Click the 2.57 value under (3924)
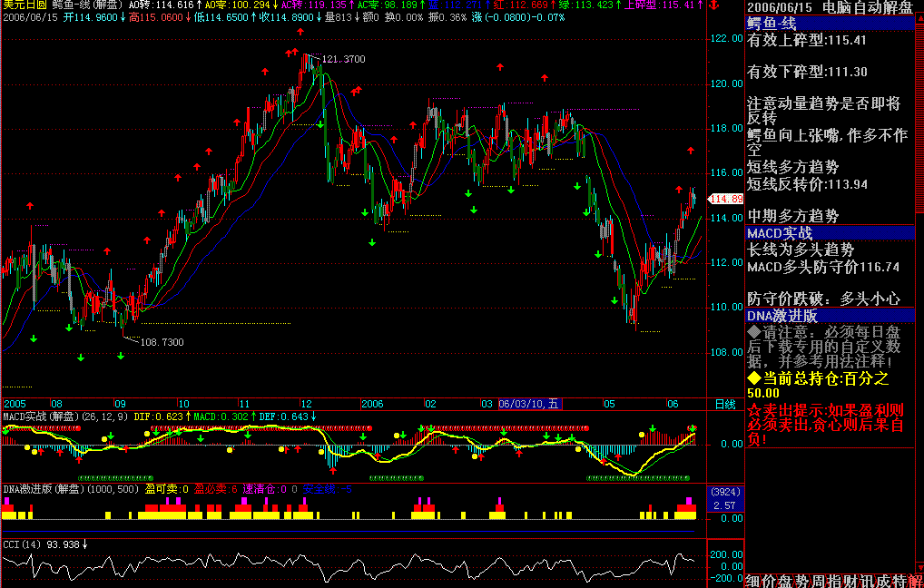Screen dimensions: 924x588 click(x=725, y=505)
